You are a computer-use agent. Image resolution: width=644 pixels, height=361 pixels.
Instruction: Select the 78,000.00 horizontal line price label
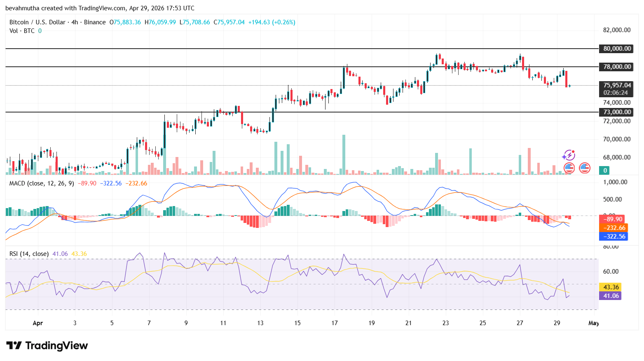[617, 67]
